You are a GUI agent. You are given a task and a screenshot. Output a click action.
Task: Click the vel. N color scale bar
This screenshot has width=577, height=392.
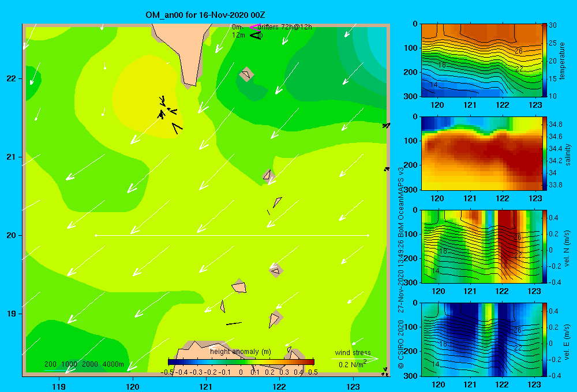tap(545, 246)
